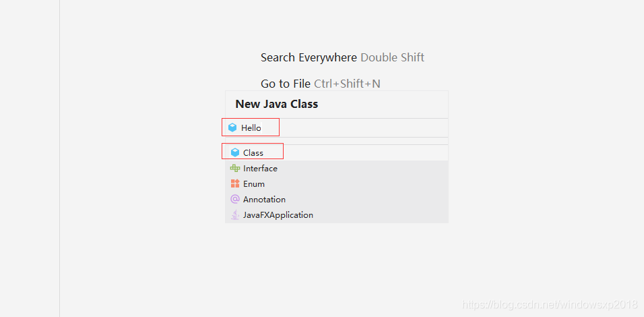
Task: Click the Ctrl+Shift+N shortcut text
Action: [347, 84]
